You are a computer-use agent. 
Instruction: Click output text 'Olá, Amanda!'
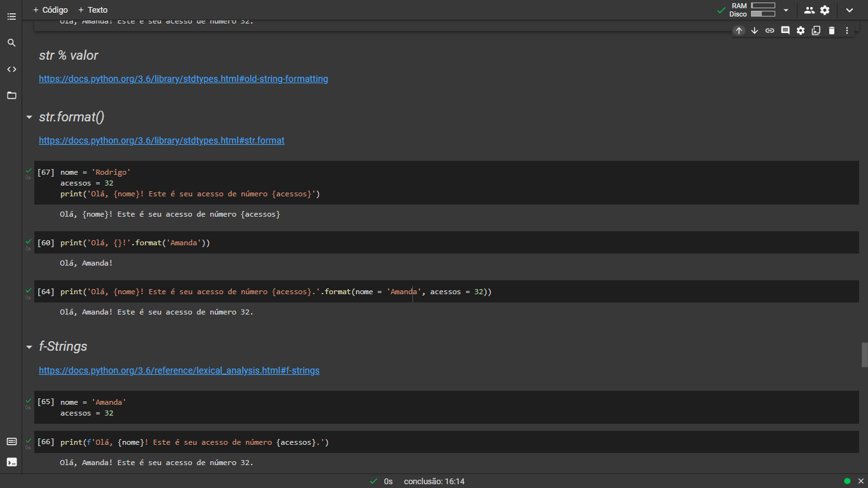(86, 263)
